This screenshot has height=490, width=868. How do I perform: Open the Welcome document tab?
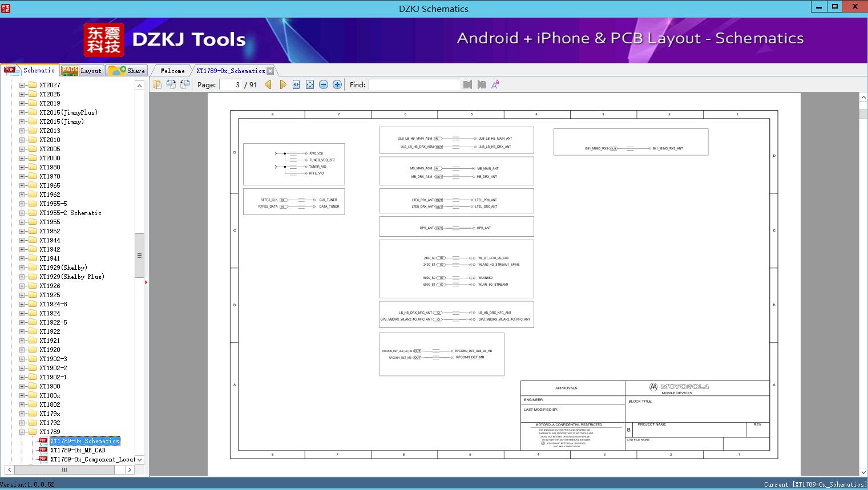point(172,71)
